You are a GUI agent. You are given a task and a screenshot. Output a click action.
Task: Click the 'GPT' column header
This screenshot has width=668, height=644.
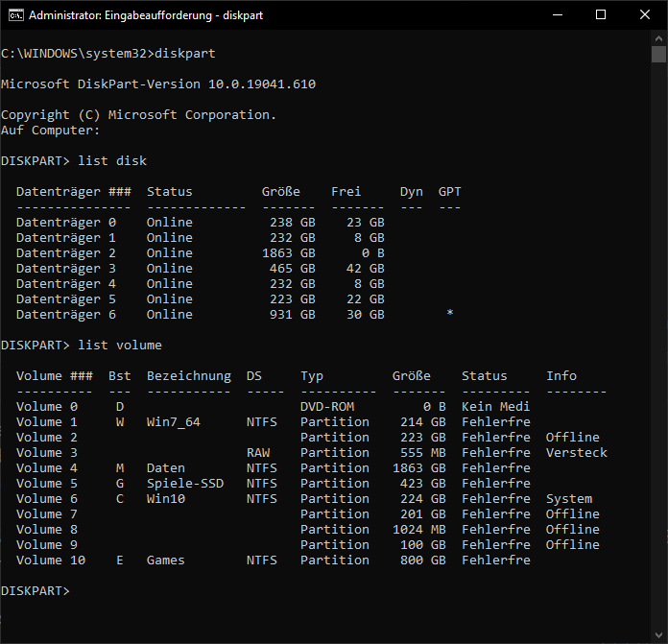[450, 192]
